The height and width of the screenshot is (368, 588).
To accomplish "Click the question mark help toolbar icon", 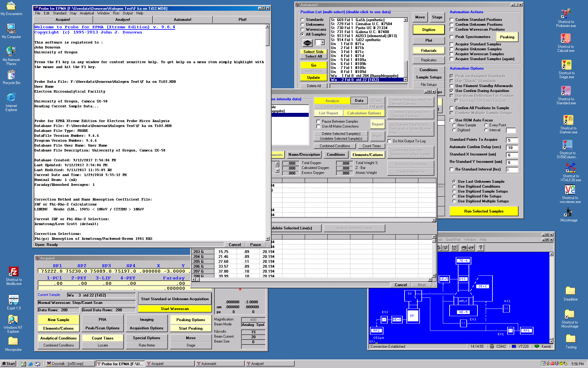I will click(481, 248).
